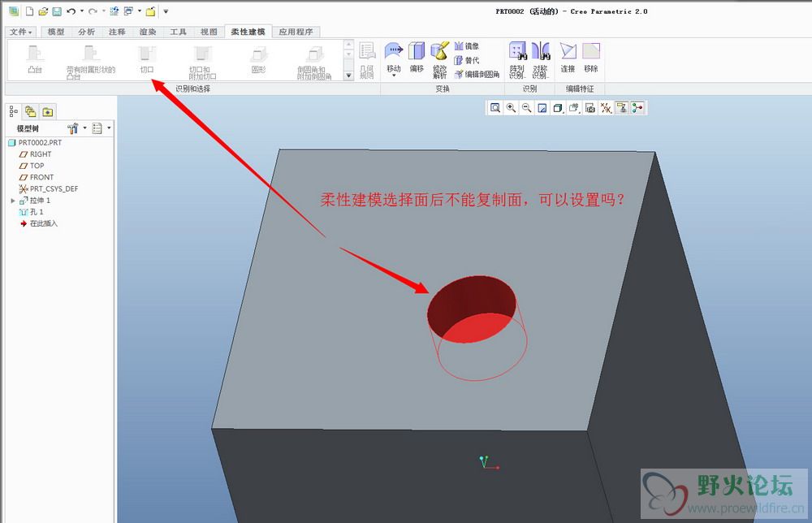Expand the shape selection gallery dropdown
Screen dimensions: 812x523
tap(348, 75)
